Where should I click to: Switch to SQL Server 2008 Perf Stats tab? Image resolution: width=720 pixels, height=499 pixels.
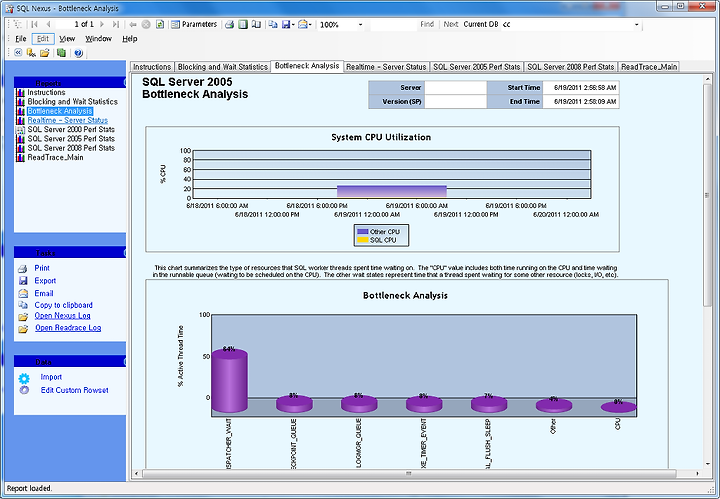click(571, 67)
